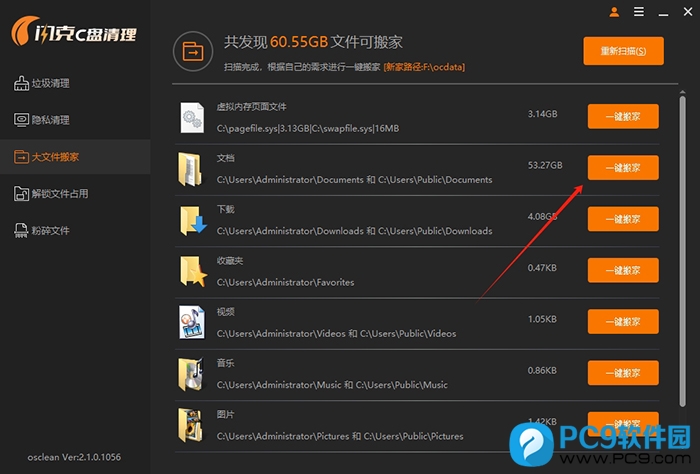This screenshot has height=474, width=700.
Task: Click the 闪克 flame logo icon
Action: click(29, 35)
